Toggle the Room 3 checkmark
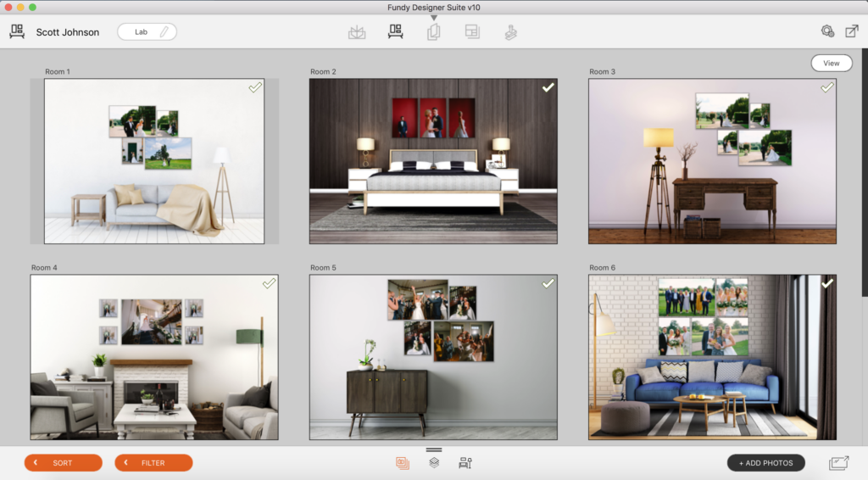Viewport: 868px width, 480px height. 827,87
